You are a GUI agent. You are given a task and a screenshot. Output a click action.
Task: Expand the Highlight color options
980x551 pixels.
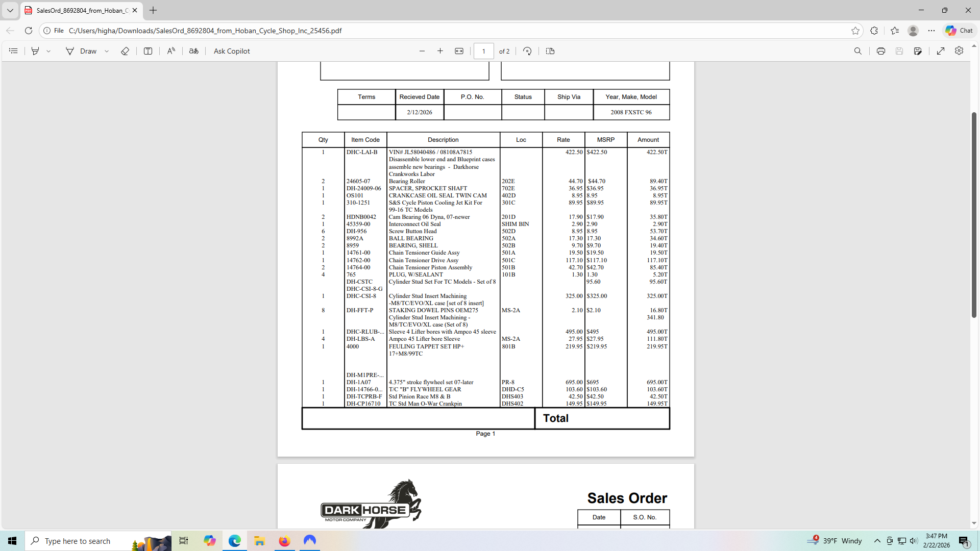pyautogui.click(x=48, y=51)
